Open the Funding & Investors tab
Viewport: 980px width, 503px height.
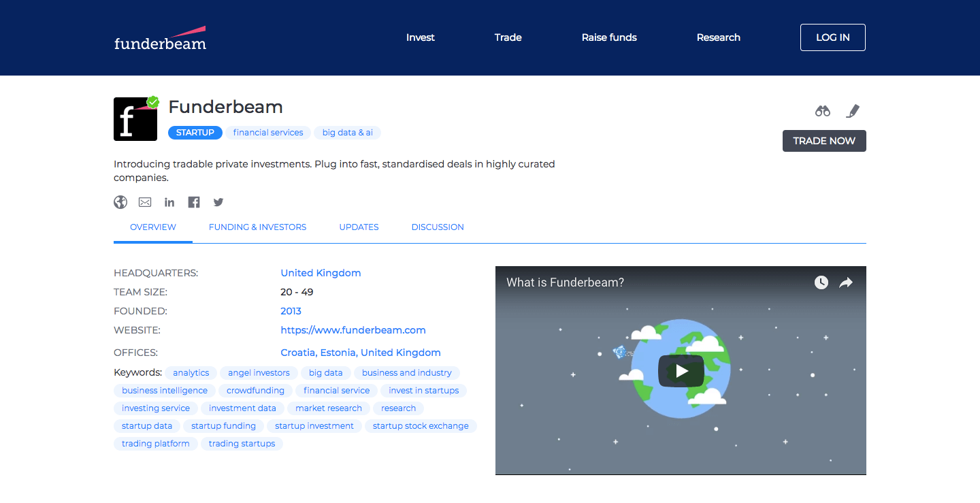click(257, 227)
